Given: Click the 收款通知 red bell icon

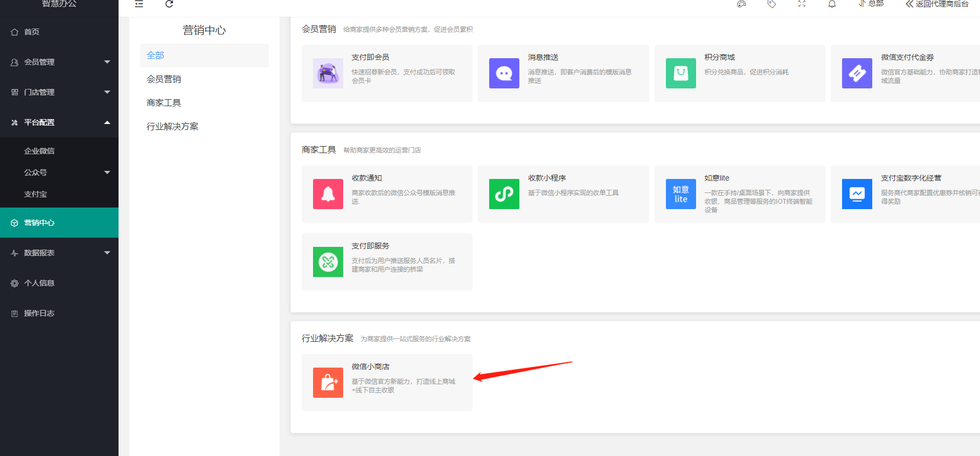Looking at the screenshot, I should coord(328,194).
